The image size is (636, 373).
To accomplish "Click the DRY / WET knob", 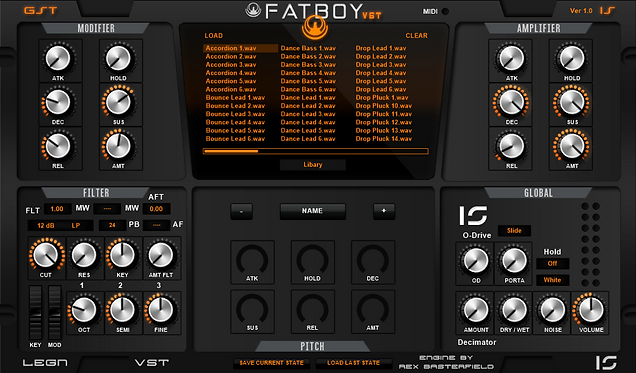I will tap(514, 310).
